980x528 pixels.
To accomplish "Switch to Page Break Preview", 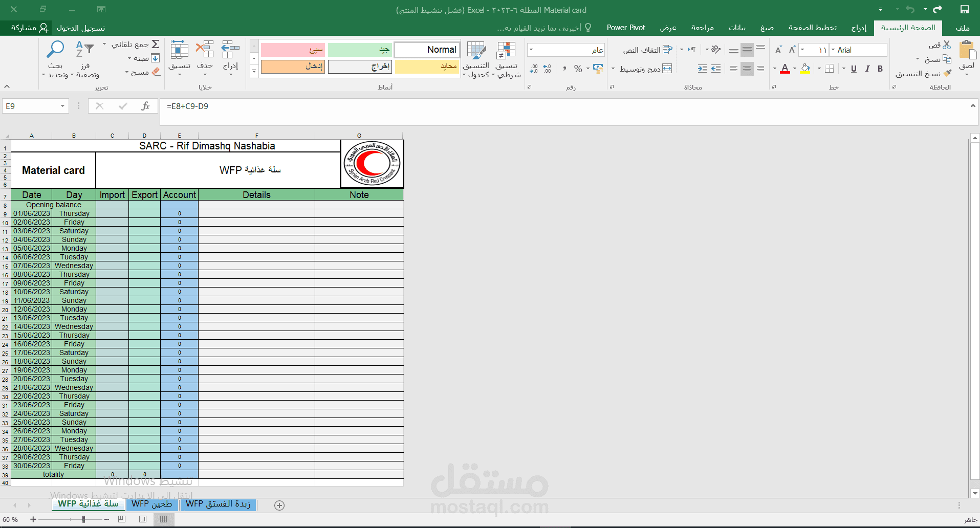I will 122,519.
